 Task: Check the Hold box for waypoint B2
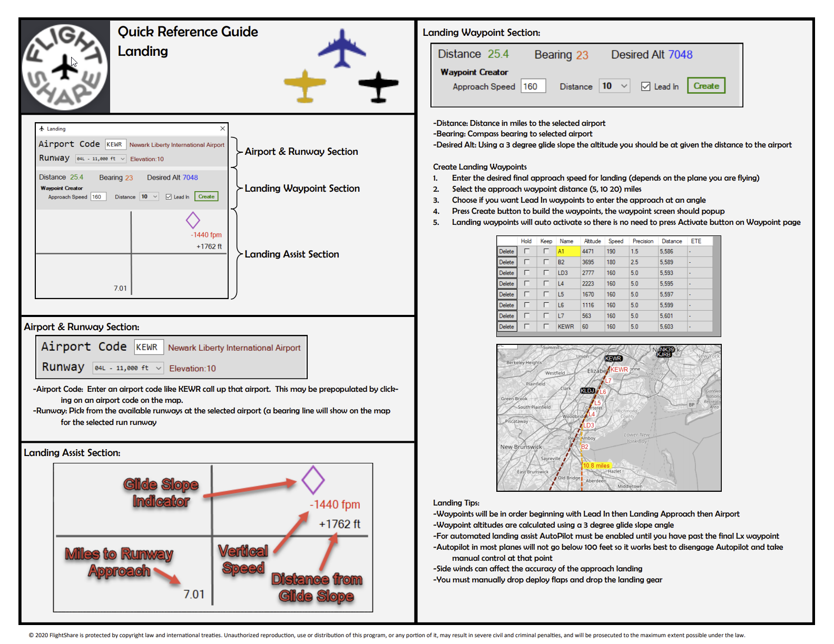click(527, 262)
